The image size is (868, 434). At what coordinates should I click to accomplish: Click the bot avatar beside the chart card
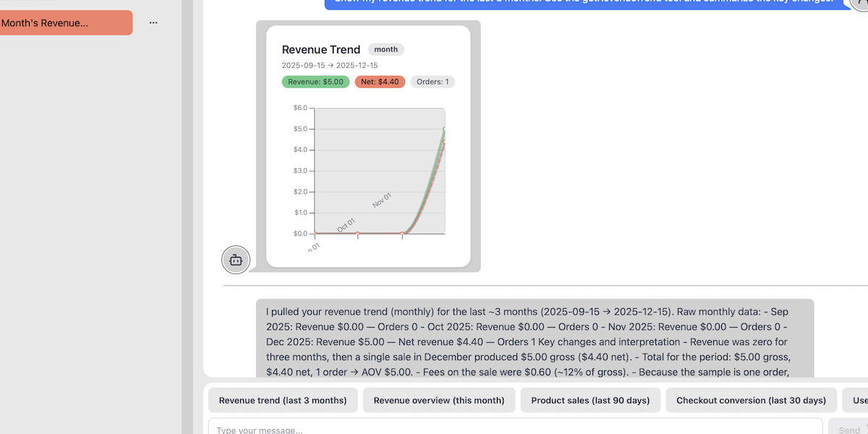236,260
